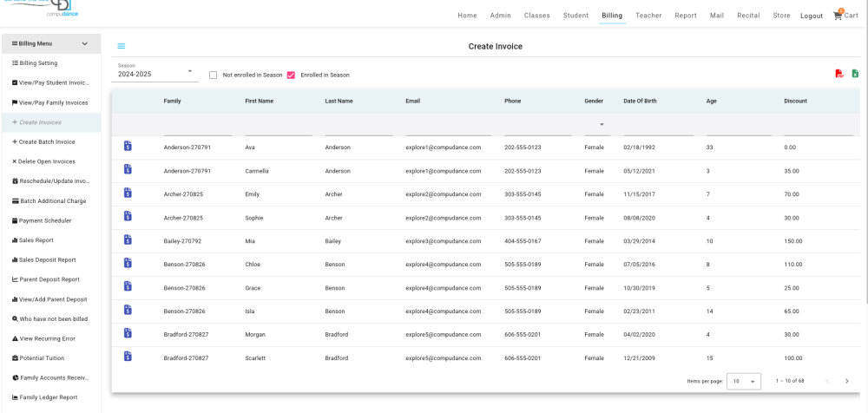Viewport: 868px width, 413px height.
Task: Open Who have not been billed
Action: [x=51, y=319]
